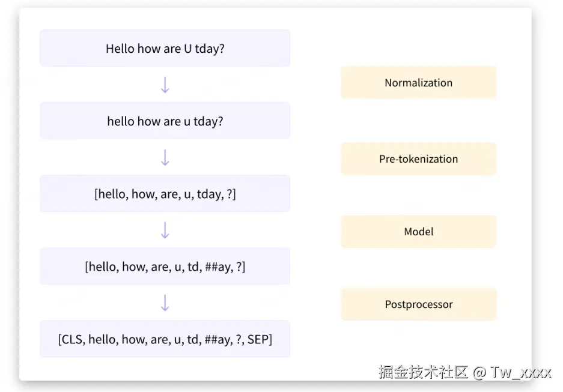Click the arrow below the original sentence box
This screenshot has width=563, height=392.
[165, 85]
